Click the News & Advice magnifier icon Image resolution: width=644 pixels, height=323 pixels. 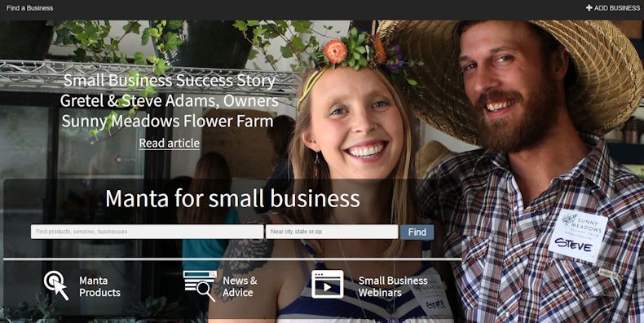[200, 286]
